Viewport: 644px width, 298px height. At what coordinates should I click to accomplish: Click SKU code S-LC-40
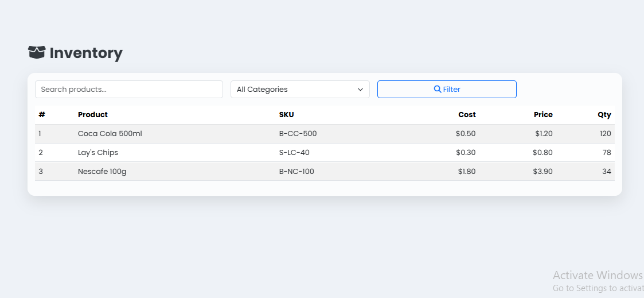294,153
